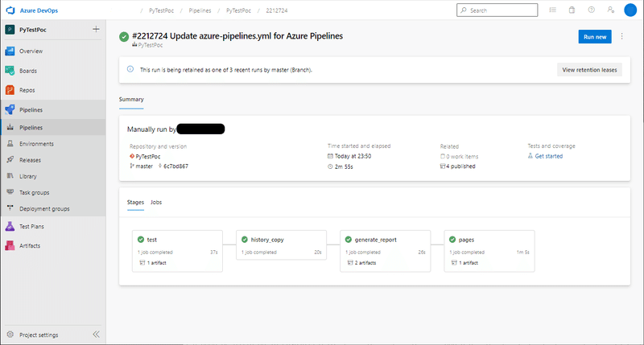Open the generate_report stage card
The image size is (644, 345).
tap(386, 251)
